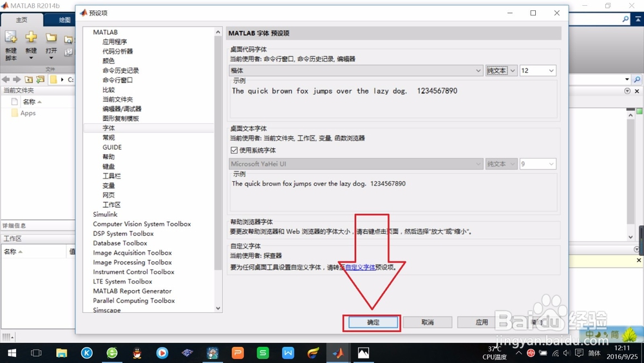The image size is (644, 363).
Task: Select Image Processing Toolbox in the tree
Action: pyautogui.click(x=132, y=262)
